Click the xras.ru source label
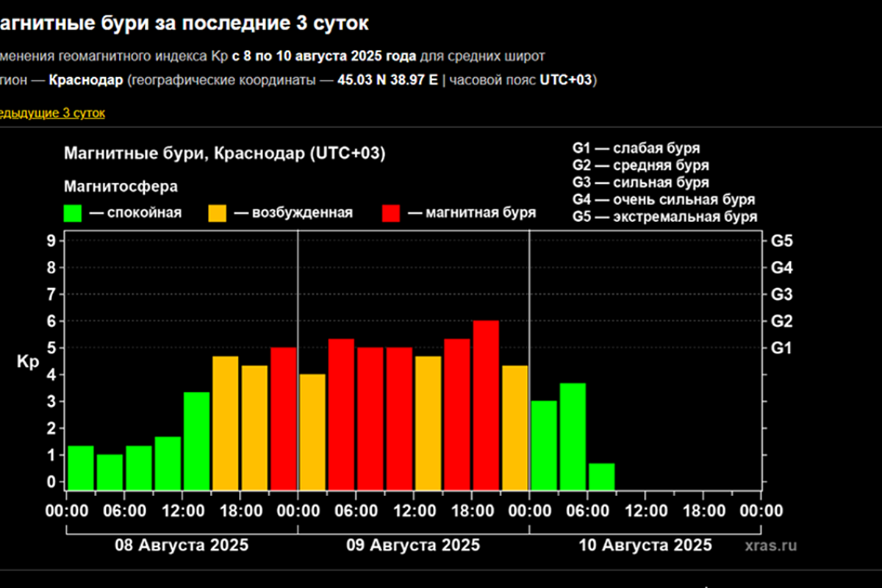The image size is (882, 588). [771, 546]
